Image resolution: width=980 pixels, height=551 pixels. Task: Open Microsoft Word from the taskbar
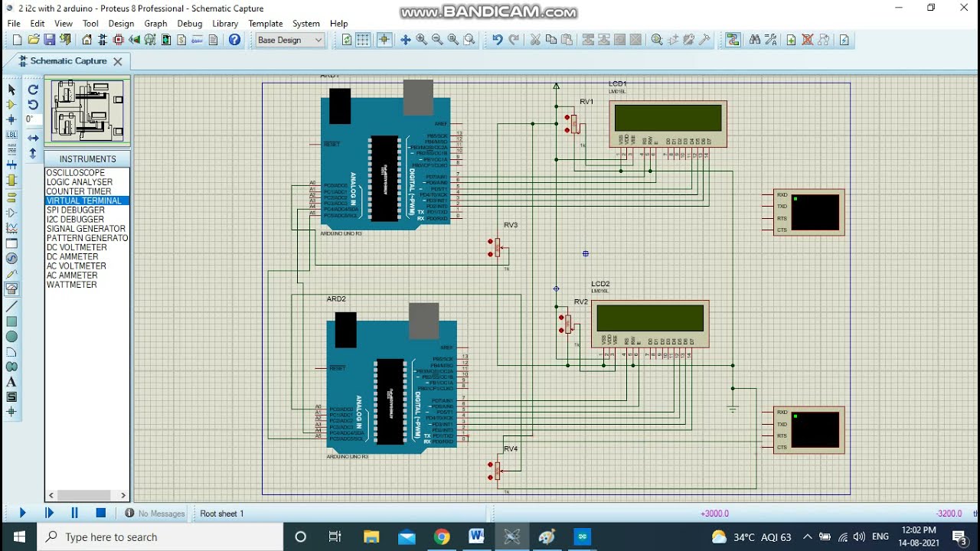click(x=476, y=536)
